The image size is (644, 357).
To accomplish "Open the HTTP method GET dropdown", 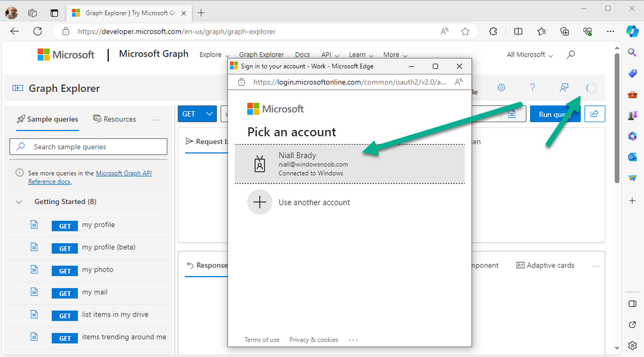I will pos(197,114).
